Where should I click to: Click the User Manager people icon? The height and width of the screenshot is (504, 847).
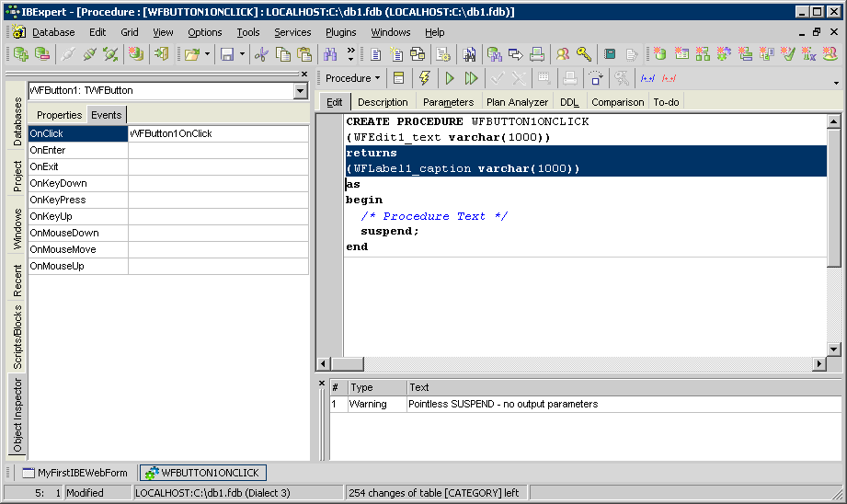pyautogui.click(x=563, y=54)
